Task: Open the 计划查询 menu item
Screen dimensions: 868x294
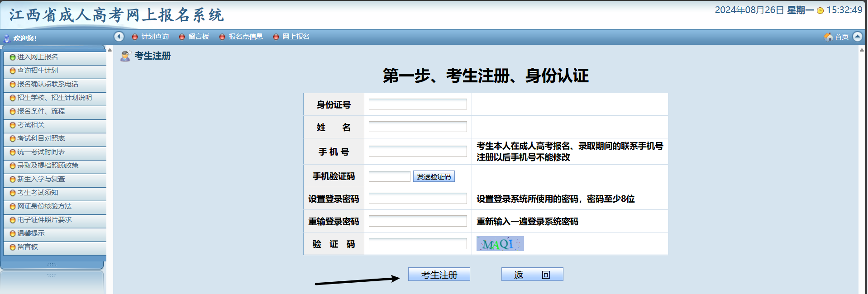Action: pos(155,37)
